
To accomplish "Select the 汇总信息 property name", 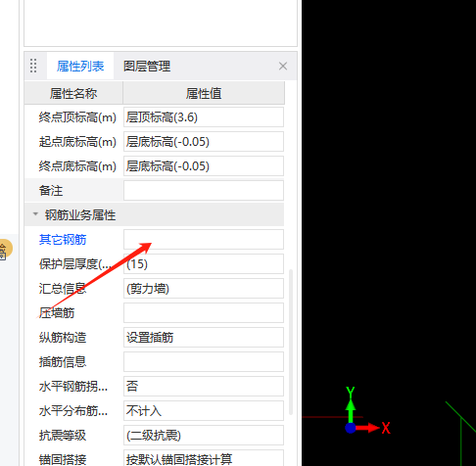I will point(63,289).
